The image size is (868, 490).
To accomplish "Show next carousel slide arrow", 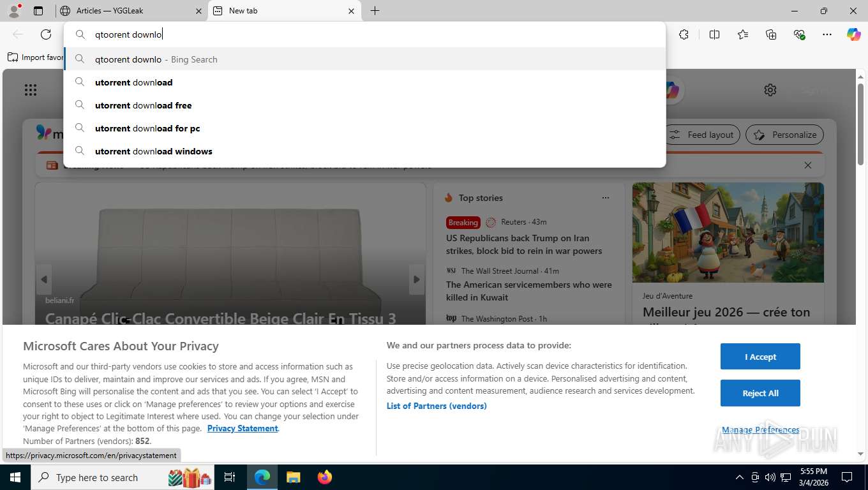I will 417,279.
